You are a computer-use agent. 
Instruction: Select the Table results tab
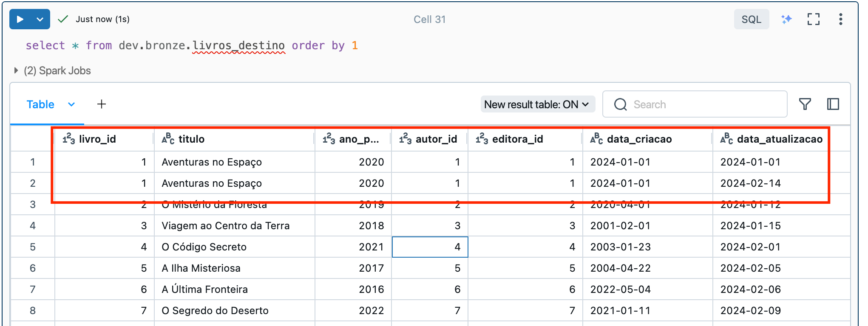click(40, 104)
